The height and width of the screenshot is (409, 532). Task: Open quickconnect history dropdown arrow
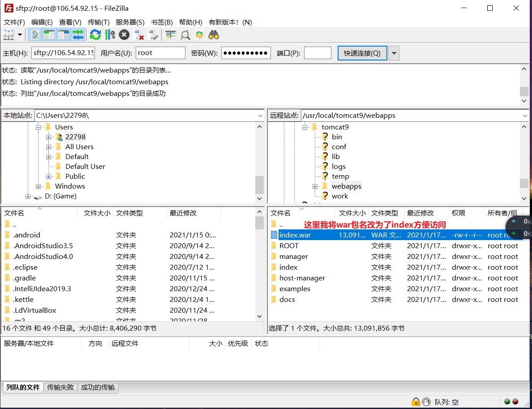(x=394, y=53)
